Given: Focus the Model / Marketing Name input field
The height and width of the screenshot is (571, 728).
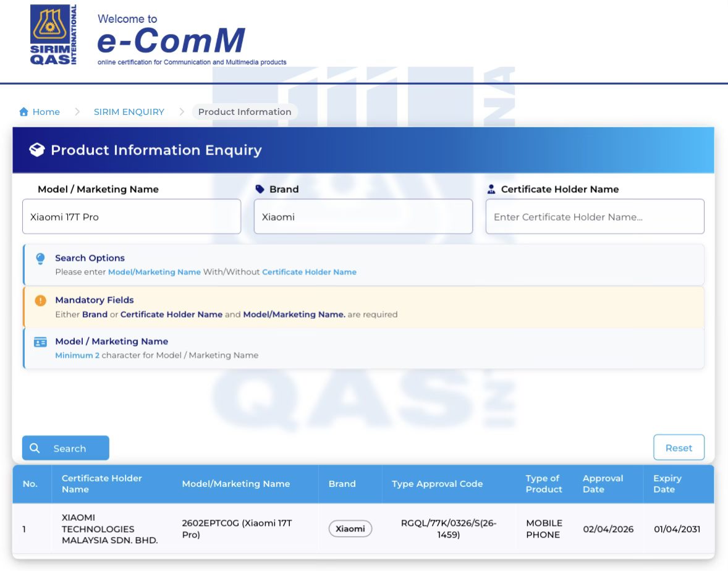Looking at the screenshot, I should click(131, 217).
